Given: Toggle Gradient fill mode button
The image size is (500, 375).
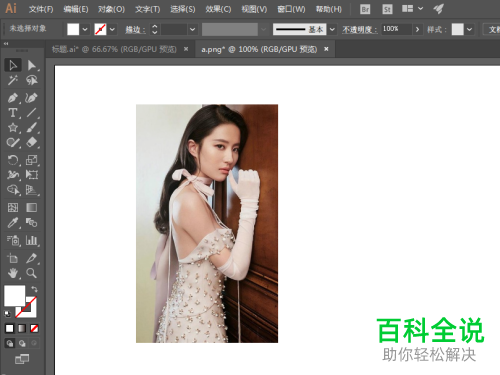Looking at the screenshot, I should (22, 329).
